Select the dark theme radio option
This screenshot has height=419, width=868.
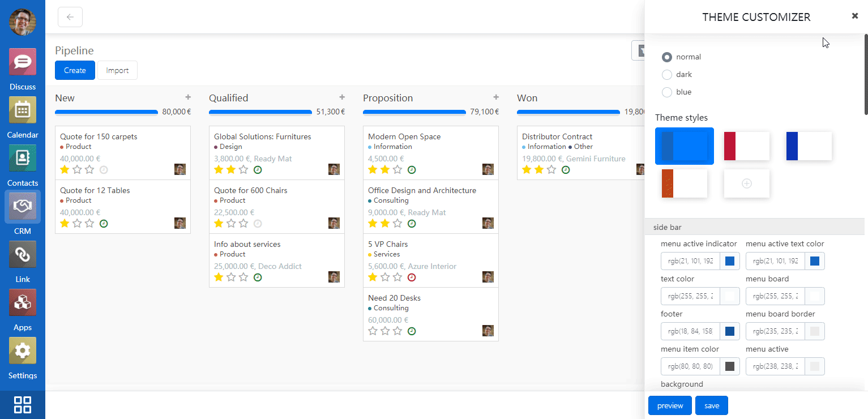(667, 75)
